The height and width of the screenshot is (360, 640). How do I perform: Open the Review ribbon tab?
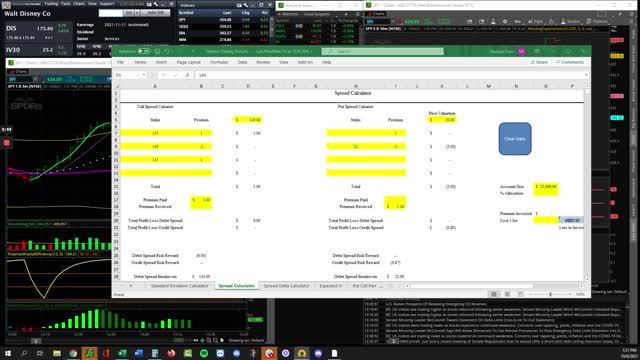pyautogui.click(x=263, y=62)
